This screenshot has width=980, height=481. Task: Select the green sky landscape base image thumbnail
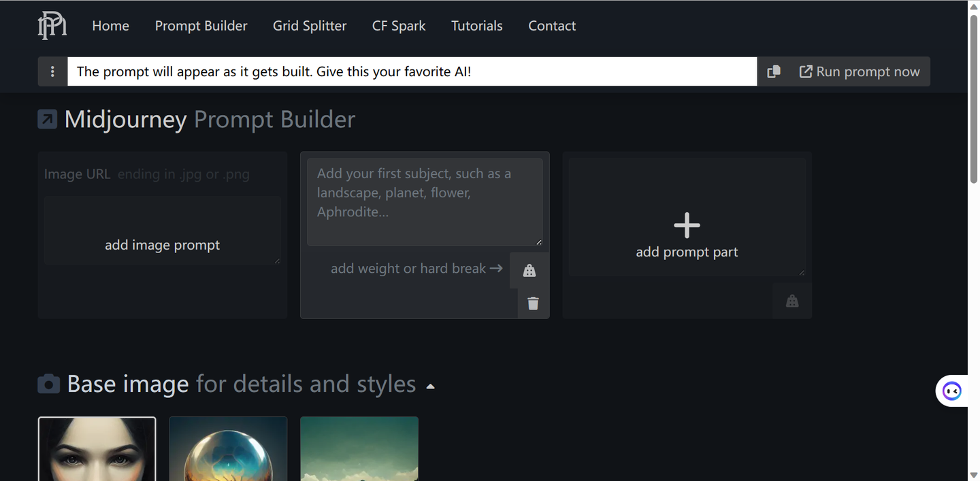pos(359,449)
